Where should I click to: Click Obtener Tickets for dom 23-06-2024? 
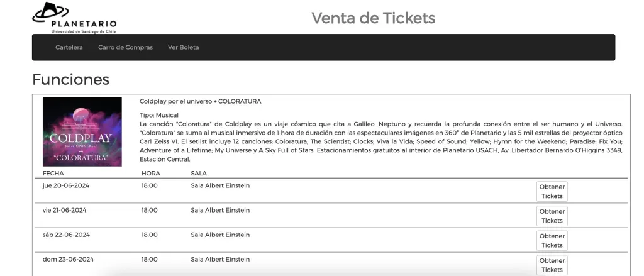552,265
